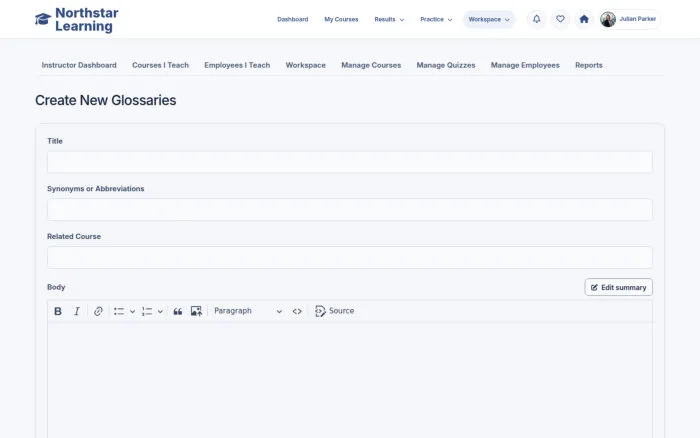
Task: Open Manage Quizzes tab
Action: tap(446, 65)
